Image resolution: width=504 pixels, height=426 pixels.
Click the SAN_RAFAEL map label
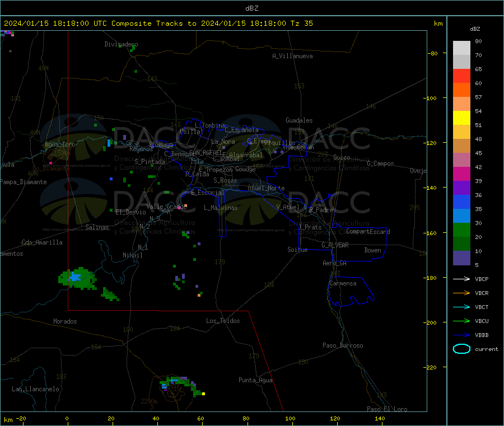[206, 152]
